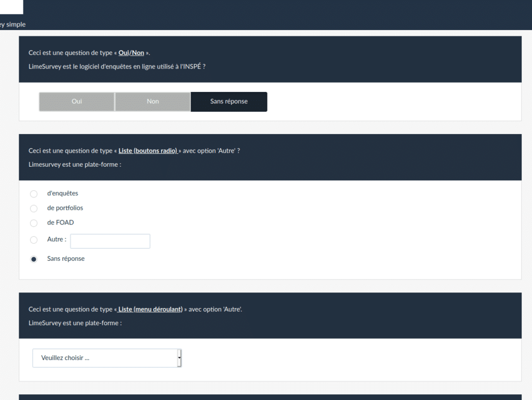Click the 'LimeSurvey est le logiciel d'enquêtes' question text
Screen dimensions: 532x400
tap(117, 66)
